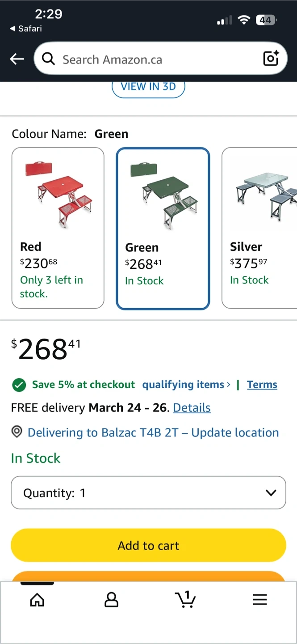Open camera lens search icon
Screen dimensions: 297x644
(271, 59)
